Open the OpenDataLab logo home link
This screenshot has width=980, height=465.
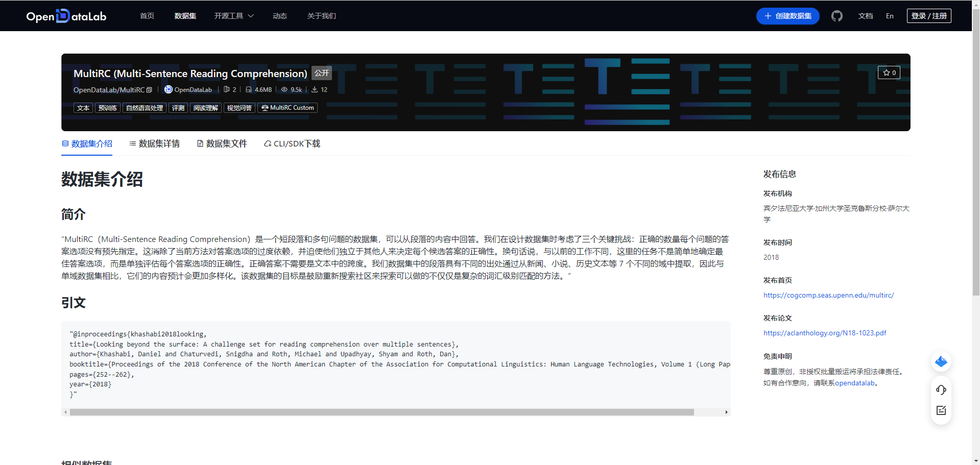(66, 16)
